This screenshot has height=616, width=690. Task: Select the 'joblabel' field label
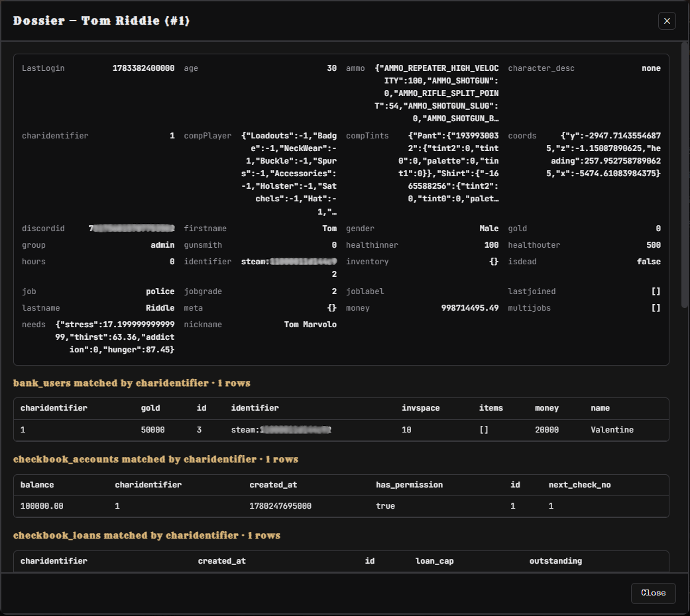365,291
